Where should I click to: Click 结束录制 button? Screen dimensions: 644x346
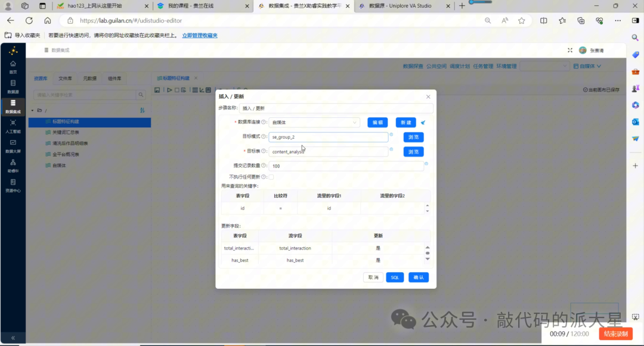[615, 333]
